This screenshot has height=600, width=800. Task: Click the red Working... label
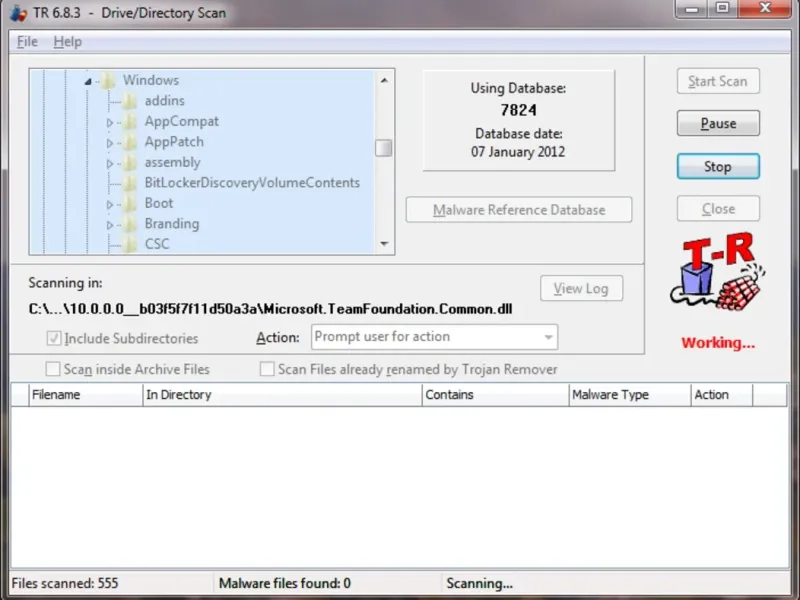[x=718, y=343]
